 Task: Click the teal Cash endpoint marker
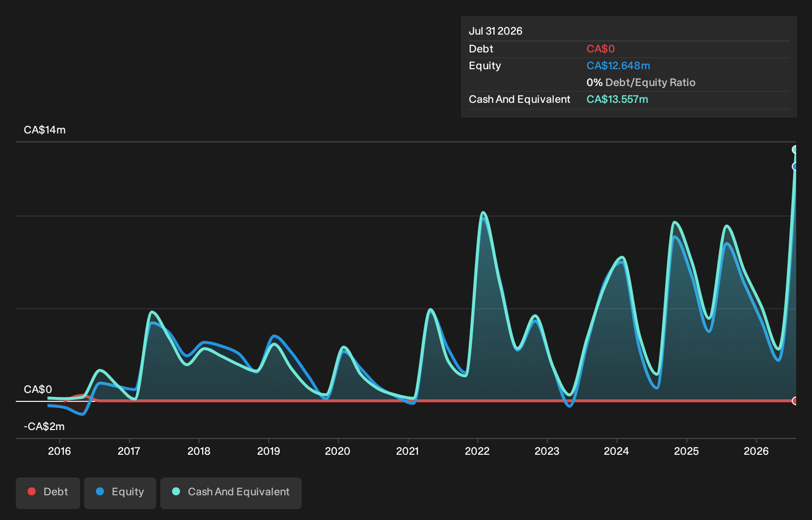795,149
